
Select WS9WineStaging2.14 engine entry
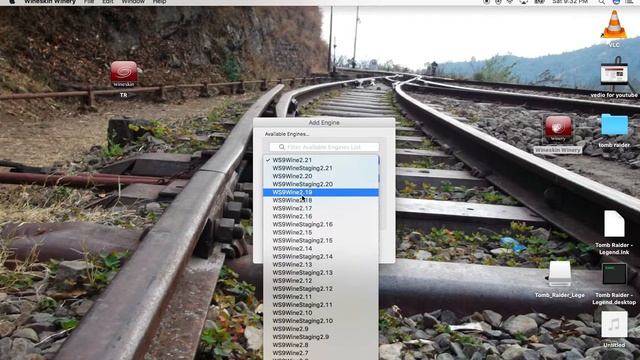(321, 257)
